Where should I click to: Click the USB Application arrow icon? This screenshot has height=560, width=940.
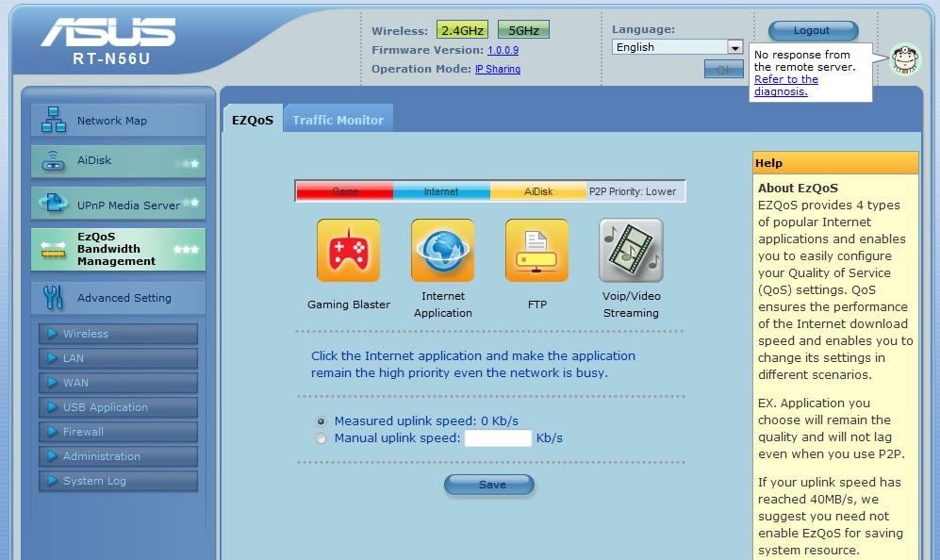click(x=52, y=407)
